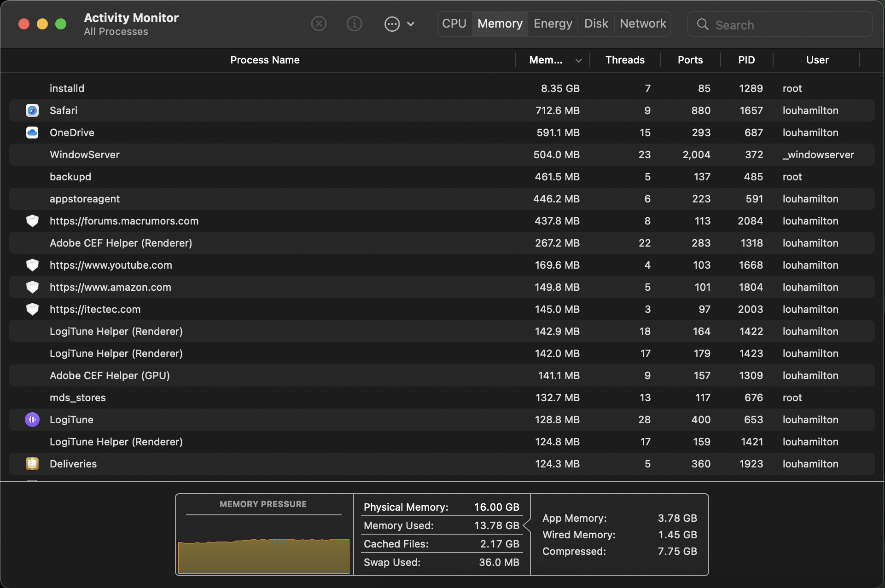Screen dimensions: 885x588
Task: Click the OneDrive process name
Action: [x=72, y=133]
